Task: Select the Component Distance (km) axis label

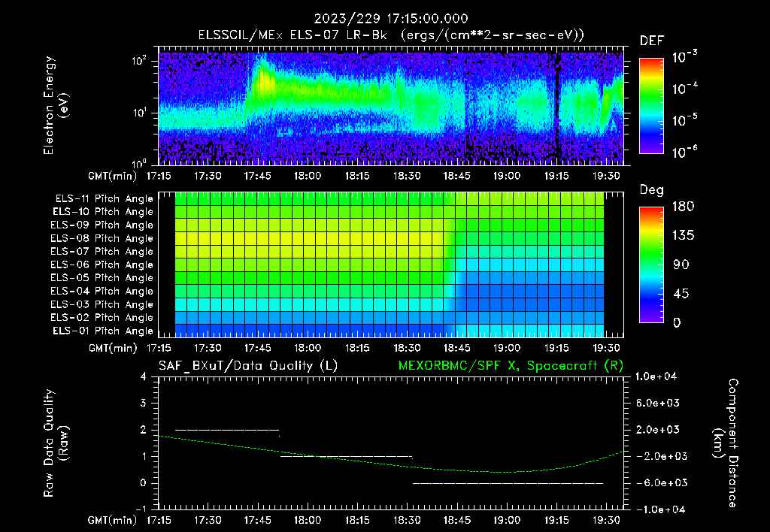Action: coord(726,443)
